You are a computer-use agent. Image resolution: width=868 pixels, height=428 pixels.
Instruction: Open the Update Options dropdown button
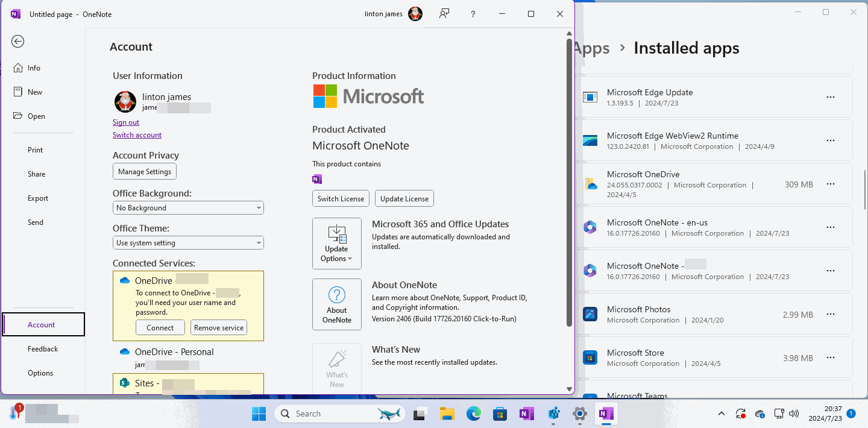(337, 244)
